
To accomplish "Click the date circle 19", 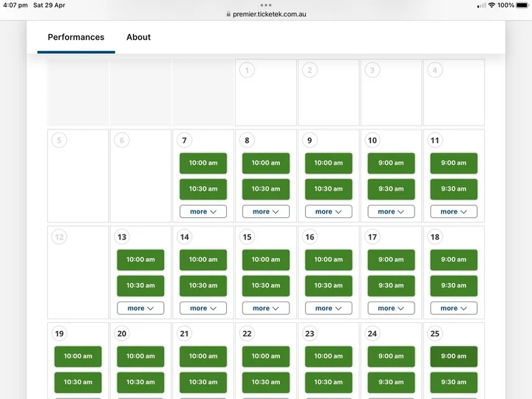I will [59, 333].
